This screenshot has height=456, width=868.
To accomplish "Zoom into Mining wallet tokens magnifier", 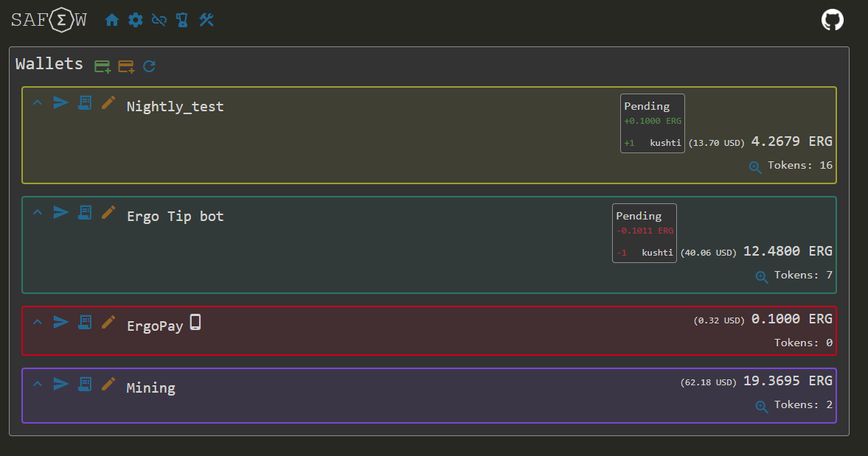I will (762, 407).
